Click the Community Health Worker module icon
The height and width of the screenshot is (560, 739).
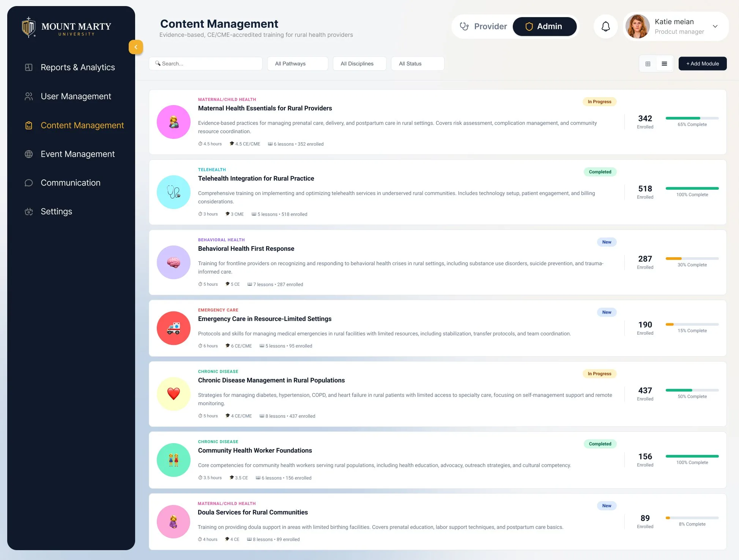coord(173,460)
